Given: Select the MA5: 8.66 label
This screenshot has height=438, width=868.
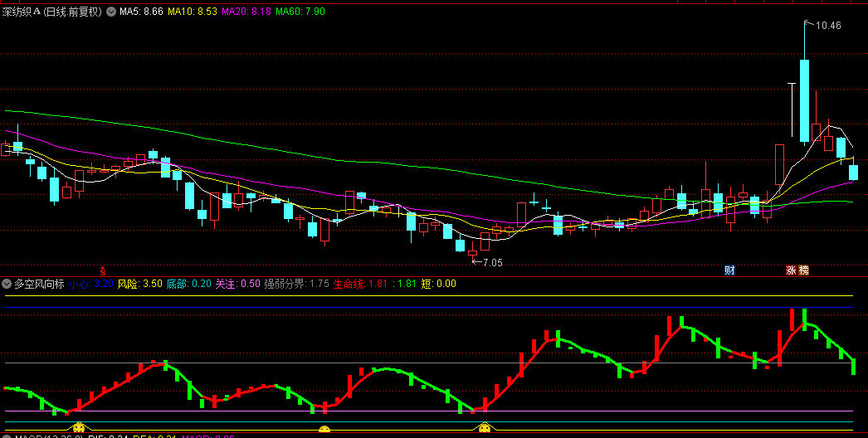Looking at the screenshot, I should 141,12.
